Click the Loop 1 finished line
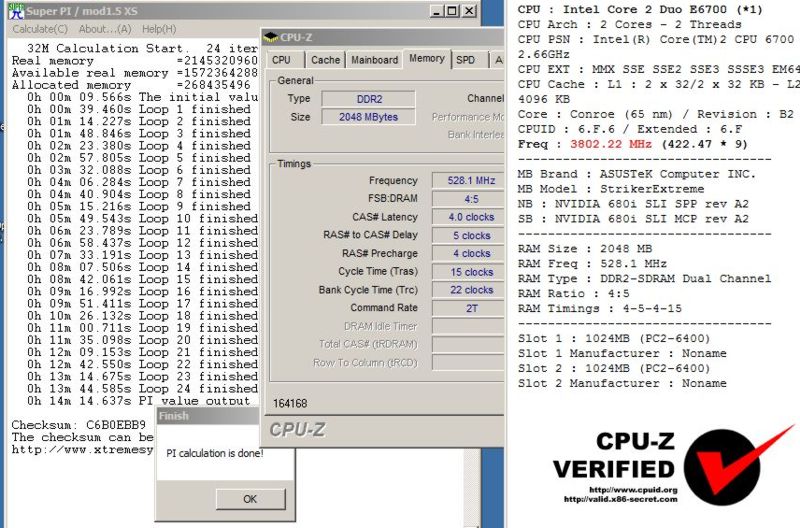Screen dimensions: 800x528 tap(139, 109)
